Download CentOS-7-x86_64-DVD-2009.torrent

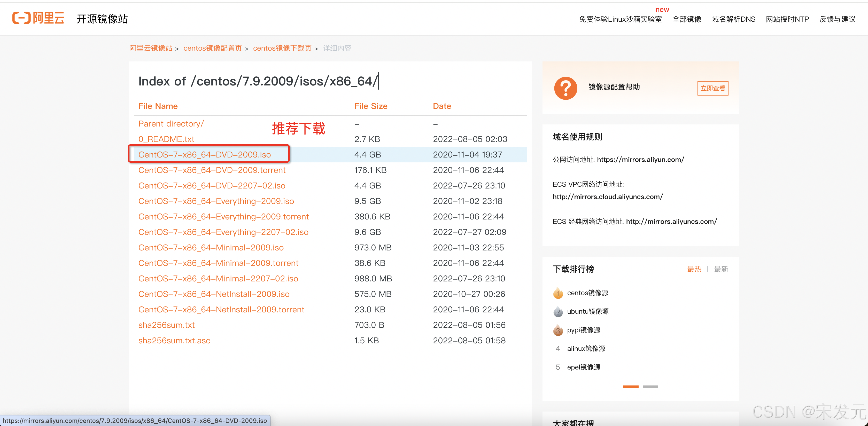pyautogui.click(x=212, y=170)
